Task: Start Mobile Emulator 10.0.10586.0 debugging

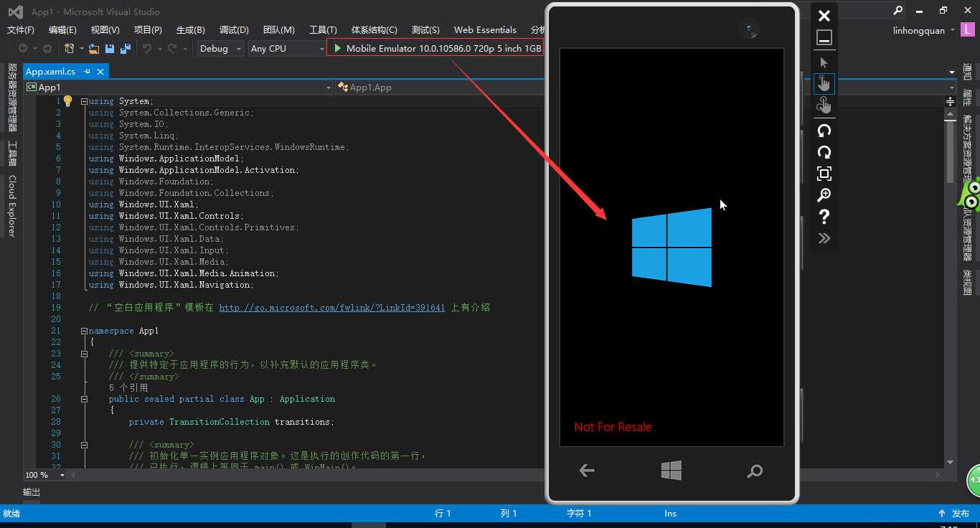Action: [435, 48]
